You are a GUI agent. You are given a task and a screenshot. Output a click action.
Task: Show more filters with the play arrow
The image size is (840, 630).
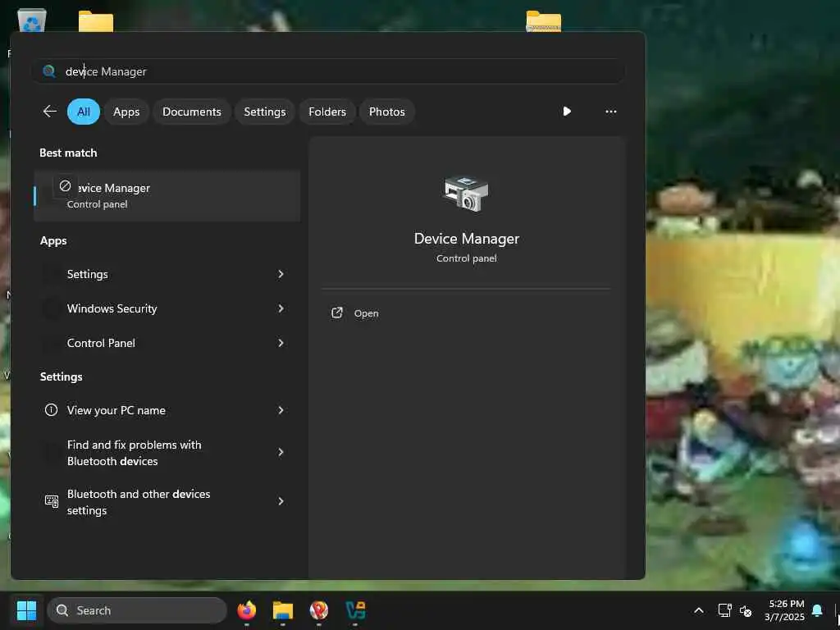567,112
